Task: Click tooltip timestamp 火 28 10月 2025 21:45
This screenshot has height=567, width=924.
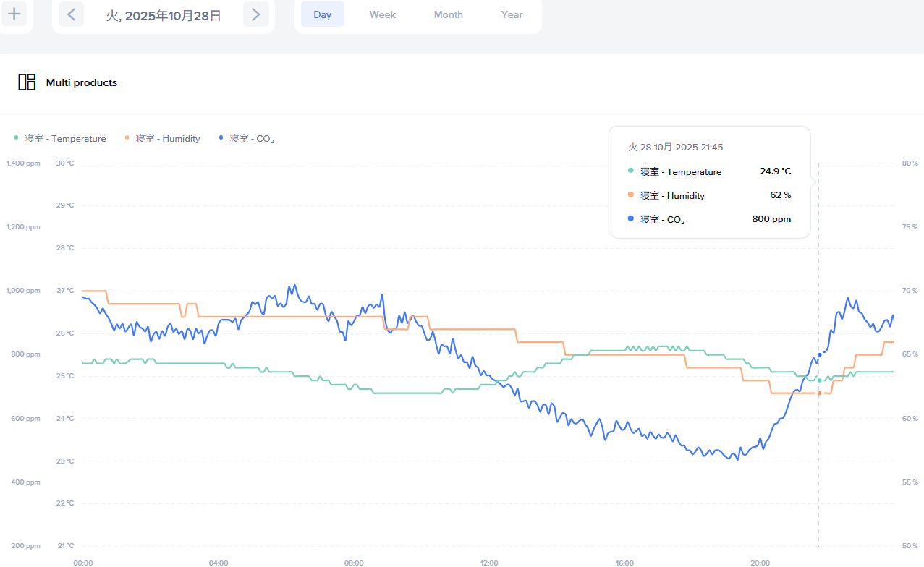Action: tap(675, 147)
